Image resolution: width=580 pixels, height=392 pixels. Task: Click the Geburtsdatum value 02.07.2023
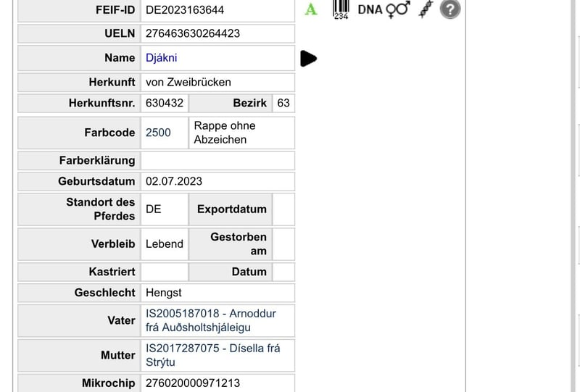pyautogui.click(x=174, y=181)
